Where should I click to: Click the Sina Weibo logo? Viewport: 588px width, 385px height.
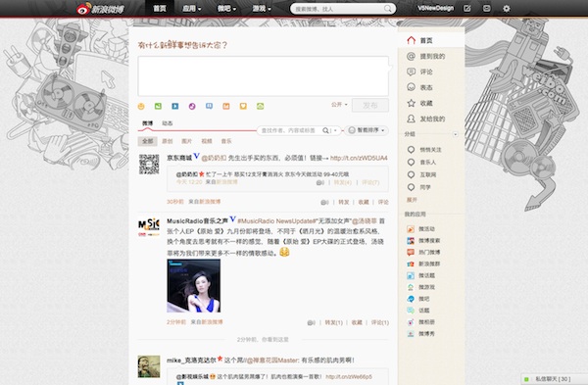(100, 9)
